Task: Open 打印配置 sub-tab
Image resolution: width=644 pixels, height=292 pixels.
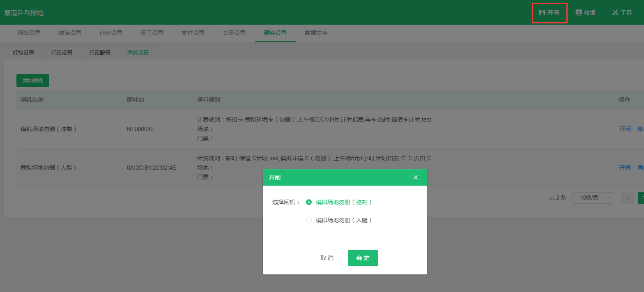Action: pos(100,53)
